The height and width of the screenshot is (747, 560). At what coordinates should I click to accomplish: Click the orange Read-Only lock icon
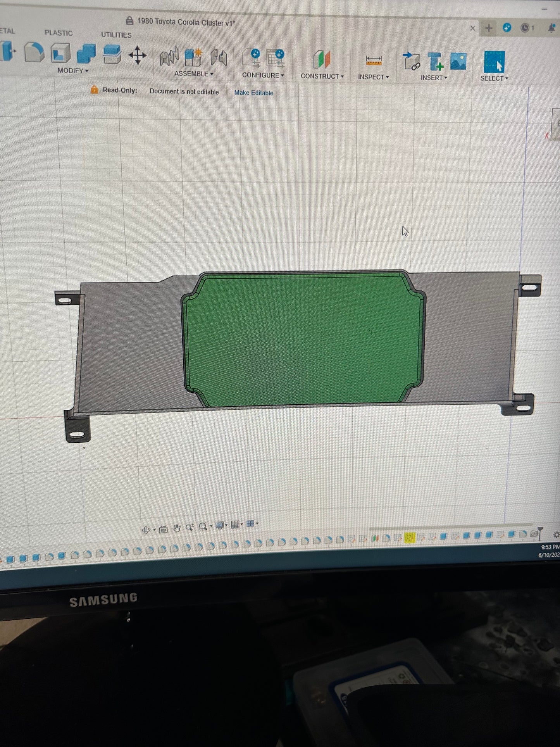click(94, 90)
